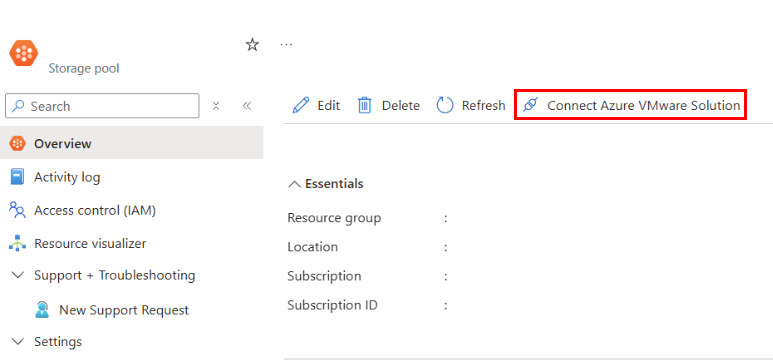Click the expand/collapse all menu groups icon
This screenshot has width=773, height=360.
(215, 106)
